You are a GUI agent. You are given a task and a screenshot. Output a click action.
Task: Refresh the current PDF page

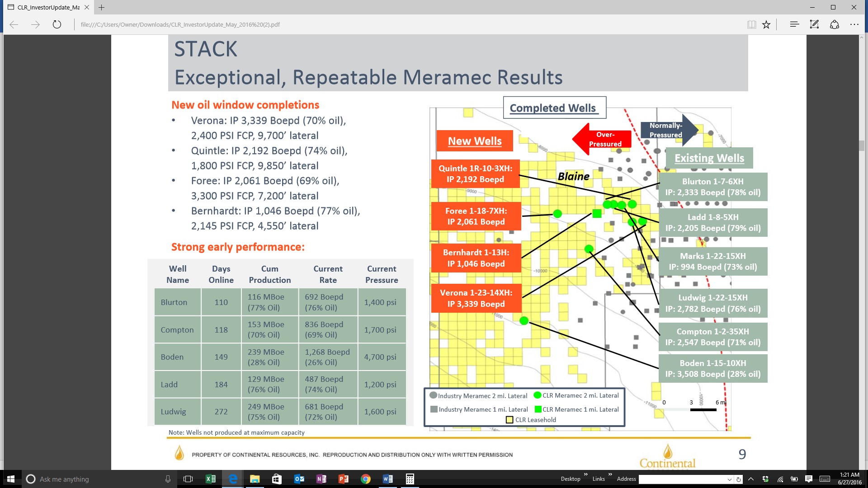pos(57,24)
